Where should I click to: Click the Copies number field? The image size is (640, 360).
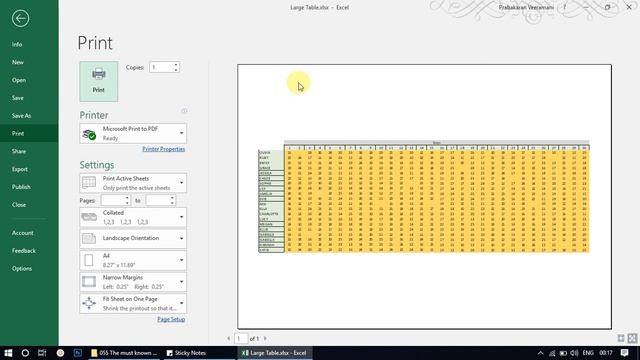click(161, 67)
